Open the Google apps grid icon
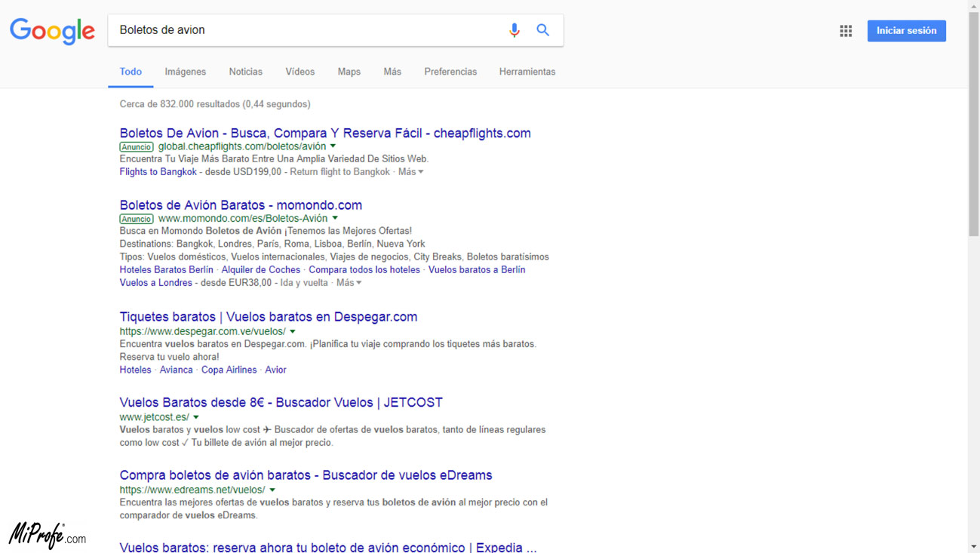Viewport: 980px width, 553px height. click(846, 31)
